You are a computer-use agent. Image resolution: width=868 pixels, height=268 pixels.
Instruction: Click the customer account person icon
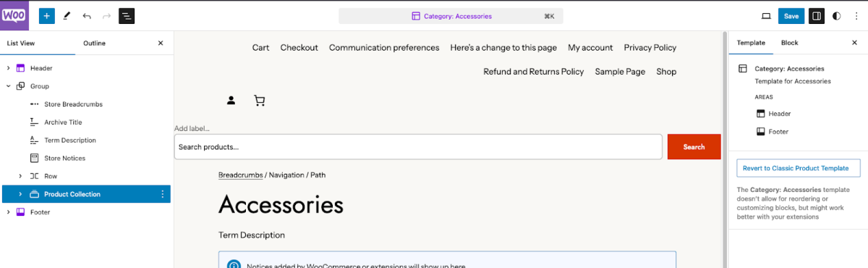tap(231, 101)
